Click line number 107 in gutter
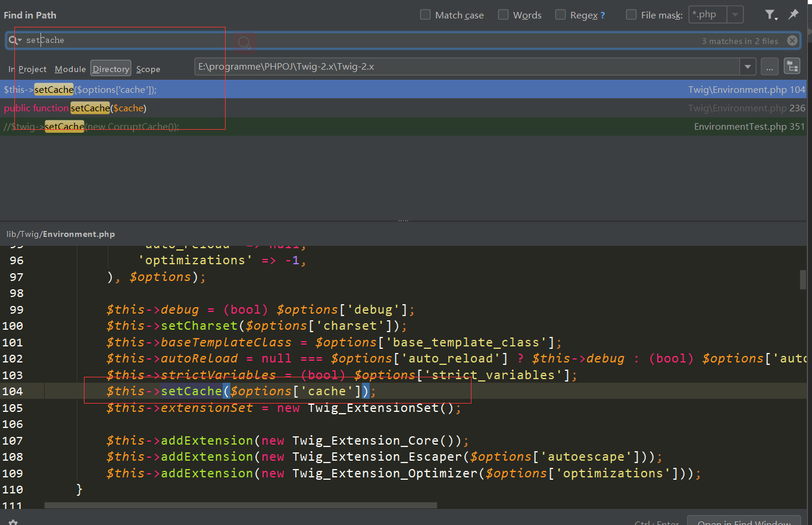Viewport: 812px width, 525px height. pos(13,440)
